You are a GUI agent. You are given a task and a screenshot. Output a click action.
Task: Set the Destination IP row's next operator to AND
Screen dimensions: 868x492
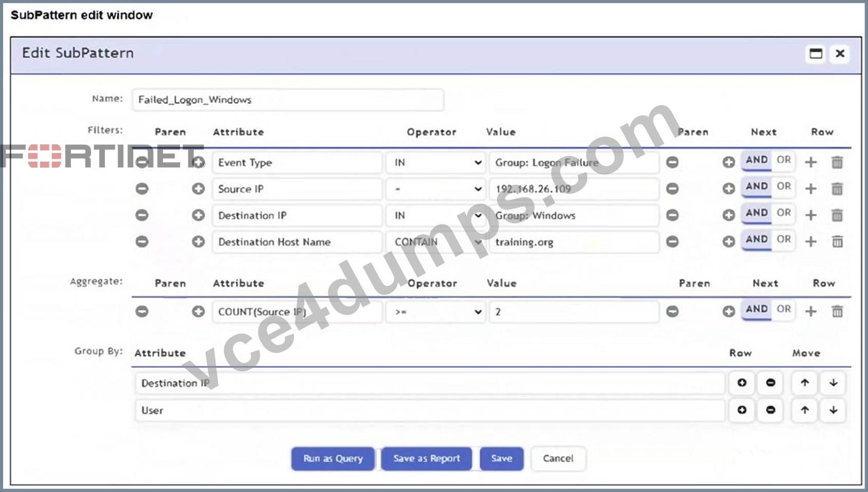(x=756, y=213)
